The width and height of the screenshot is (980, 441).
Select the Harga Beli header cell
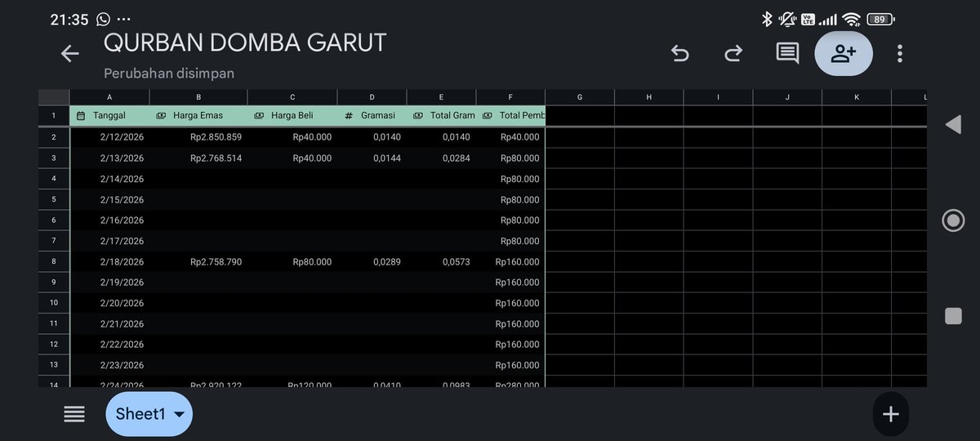click(x=292, y=116)
